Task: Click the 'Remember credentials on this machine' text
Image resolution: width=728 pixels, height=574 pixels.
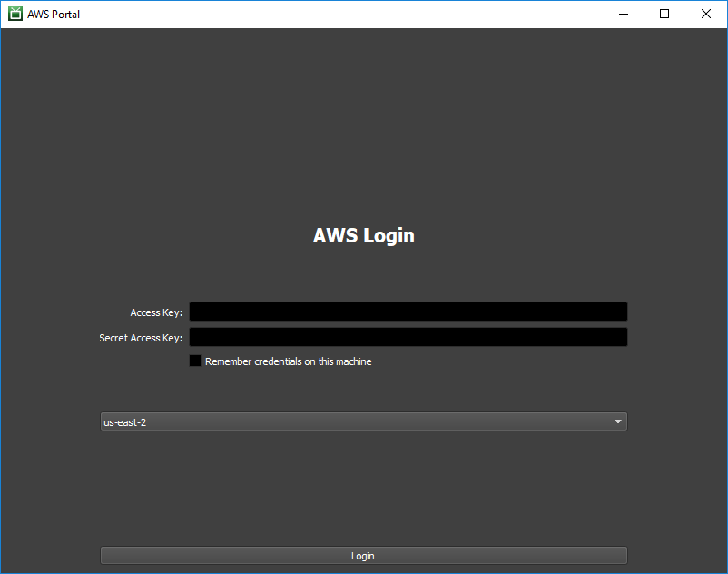Action: [x=288, y=361]
